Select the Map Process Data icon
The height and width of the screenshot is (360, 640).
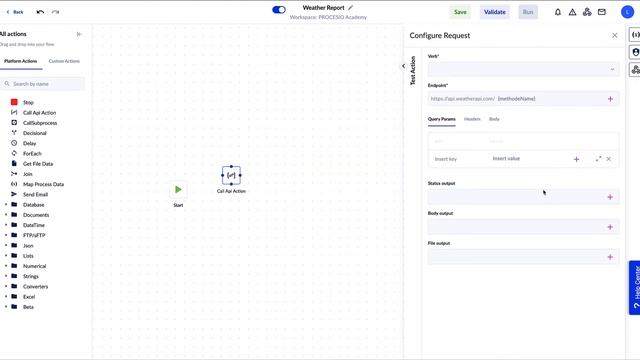click(x=14, y=184)
